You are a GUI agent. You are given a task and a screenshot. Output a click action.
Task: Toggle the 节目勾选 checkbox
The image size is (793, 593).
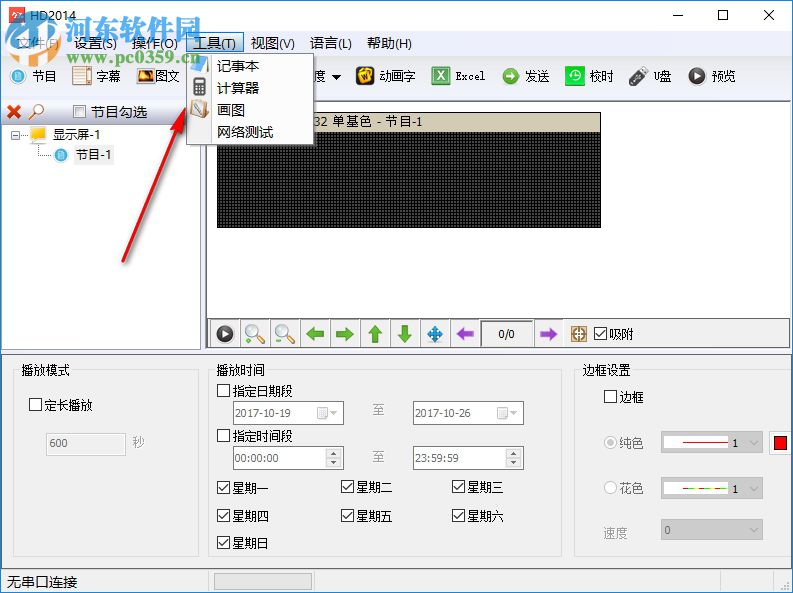tap(79, 111)
